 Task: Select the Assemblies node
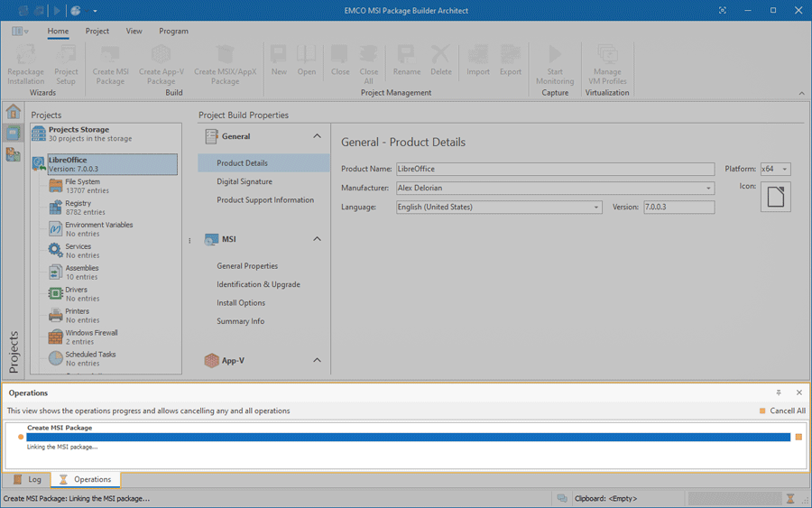coord(73,272)
